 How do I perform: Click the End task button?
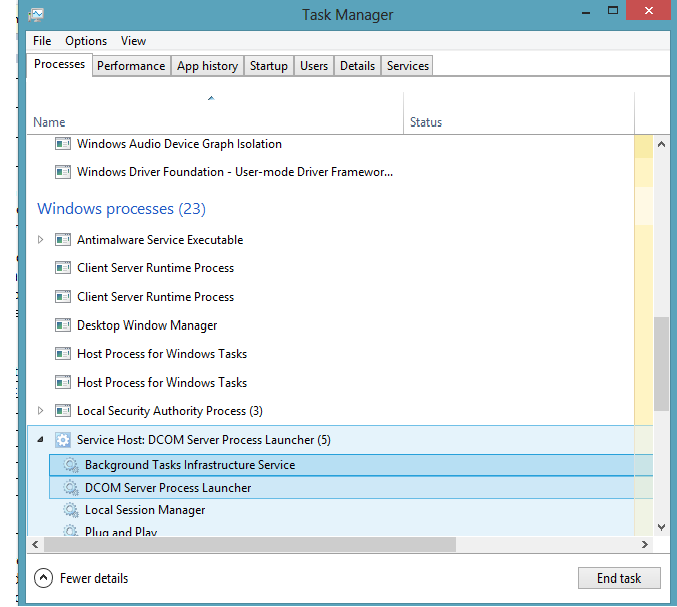(619, 578)
